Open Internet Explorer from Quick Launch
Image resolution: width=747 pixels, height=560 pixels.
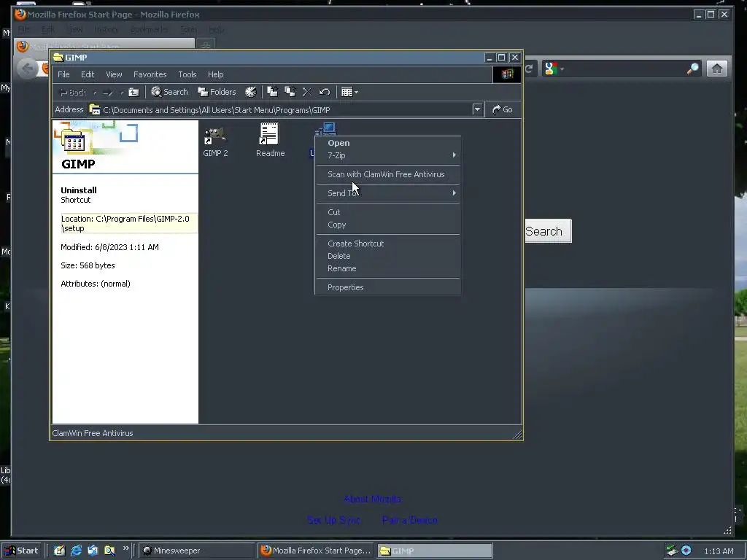[x=76, y=551]
